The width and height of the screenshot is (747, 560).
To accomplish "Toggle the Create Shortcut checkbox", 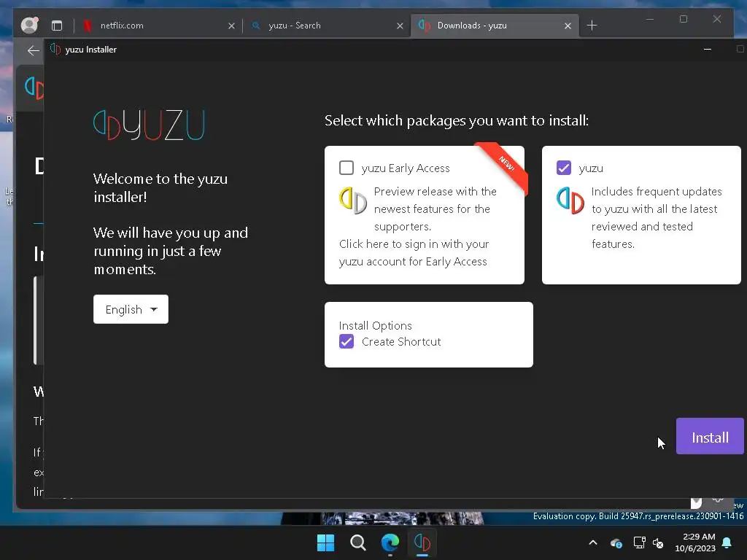I will 347,342.
